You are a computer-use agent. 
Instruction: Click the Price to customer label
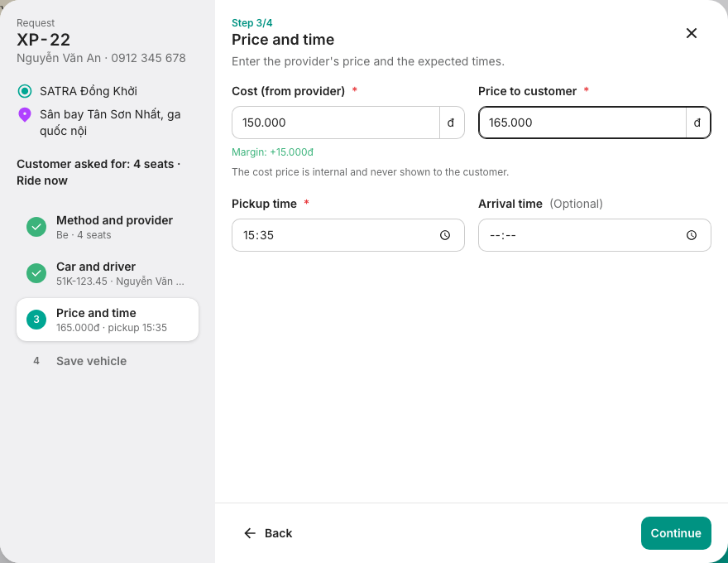(528, 91)
